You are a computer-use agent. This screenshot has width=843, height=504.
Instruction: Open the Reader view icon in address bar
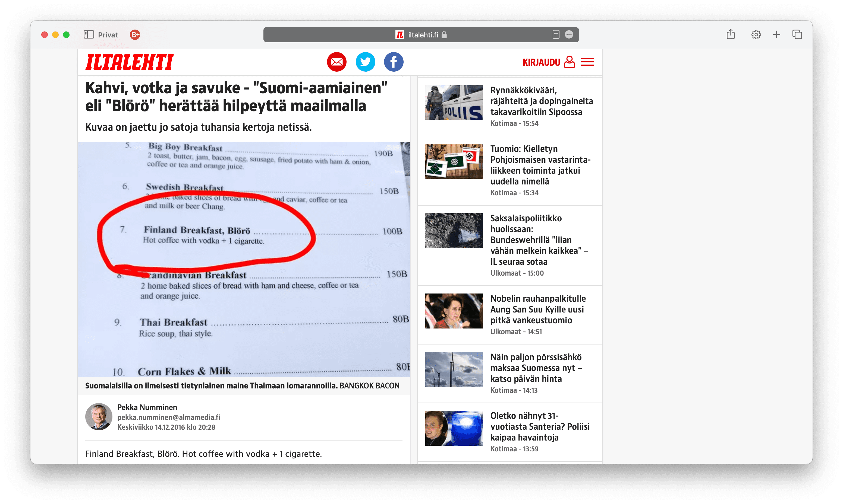tap(556, 35)
